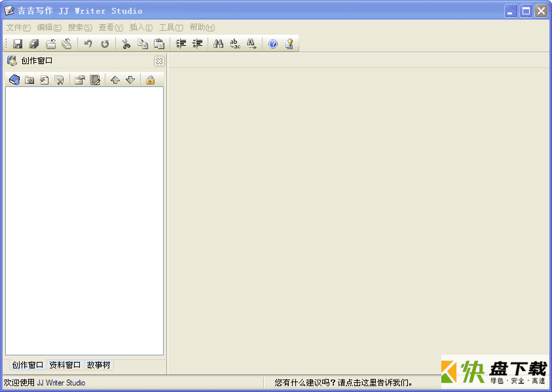Move item up with arrow icon

[x=115, y=80]
